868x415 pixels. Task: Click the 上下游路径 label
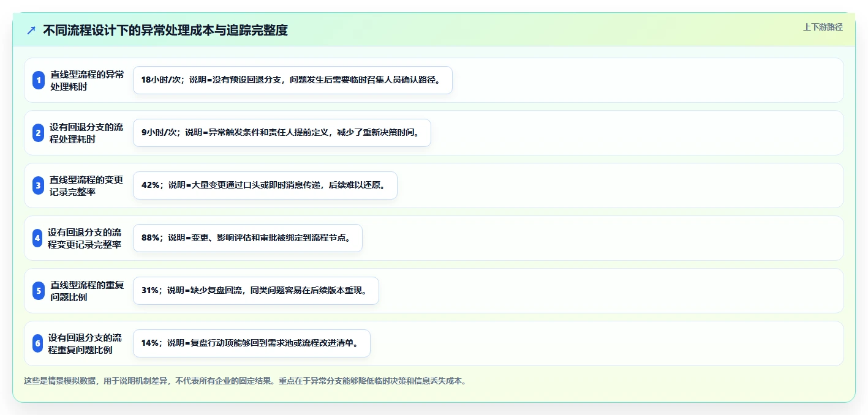click(823, 27)
